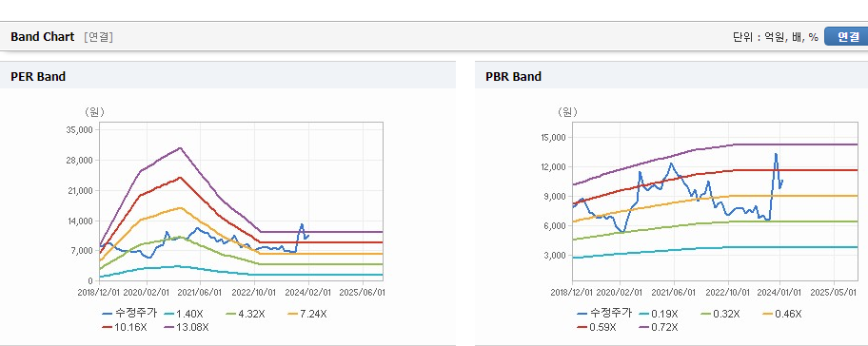
Task: Toggle the 4.32X legend entry
Action: (x=246, y=314)
